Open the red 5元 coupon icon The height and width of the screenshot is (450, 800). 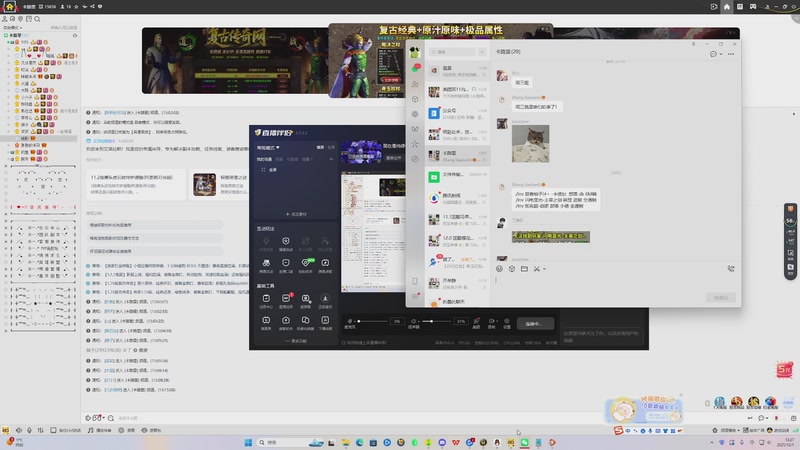(784, 369)
